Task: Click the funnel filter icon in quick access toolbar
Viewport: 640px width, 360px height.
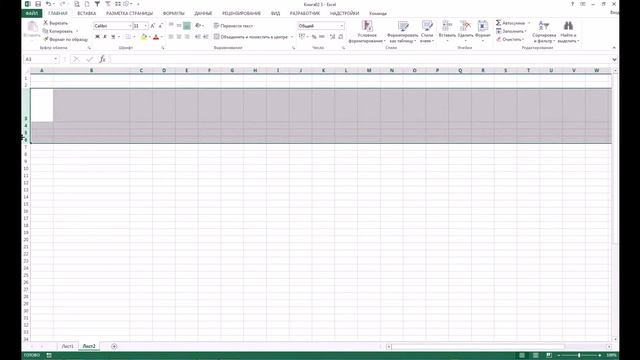Action: coord(97,4)
